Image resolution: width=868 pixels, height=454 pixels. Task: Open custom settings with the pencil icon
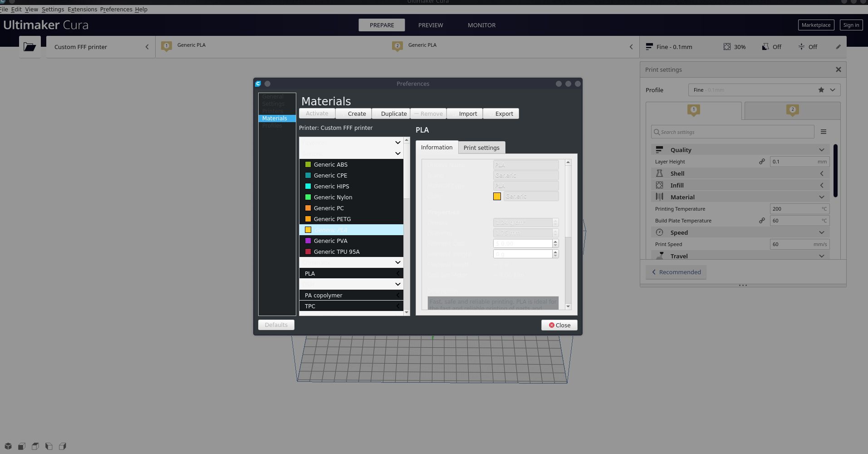(x=838, y=47)
